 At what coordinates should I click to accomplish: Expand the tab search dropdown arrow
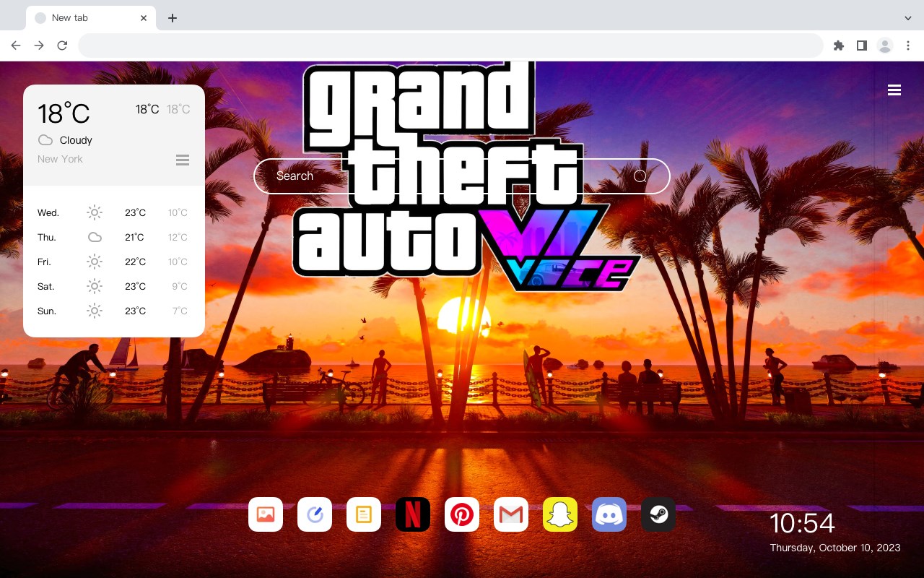pyautogui.click(x=908, y=18)
